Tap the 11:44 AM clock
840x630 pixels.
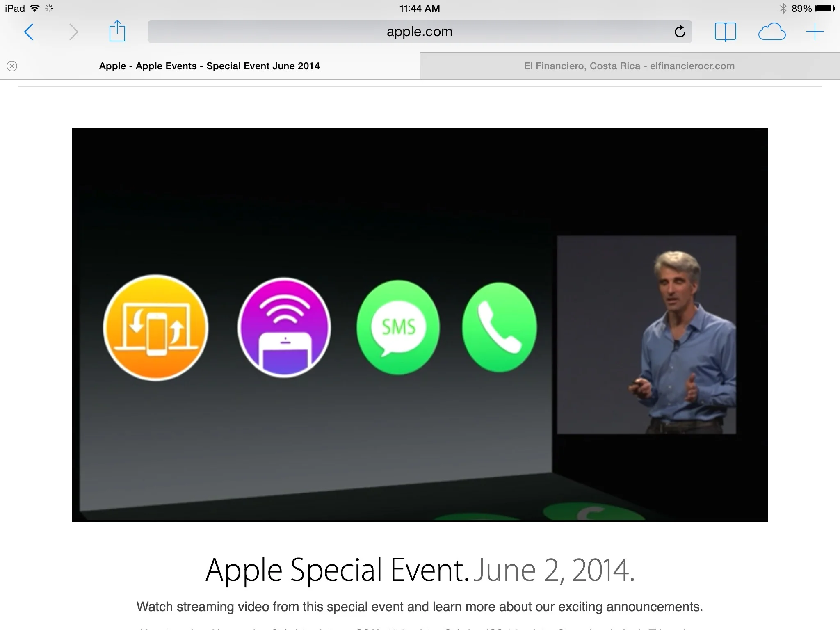420,9
